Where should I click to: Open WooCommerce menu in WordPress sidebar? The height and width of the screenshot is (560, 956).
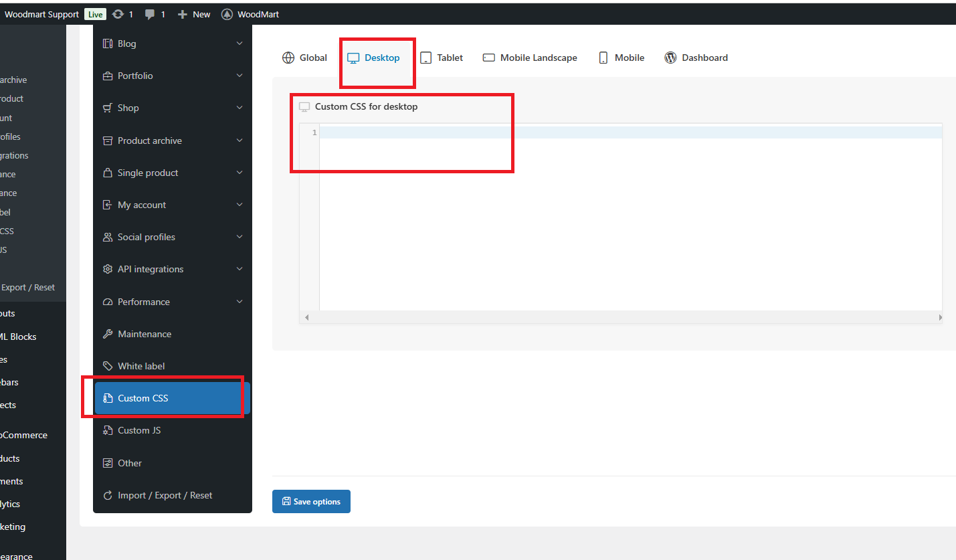(24, 435)
